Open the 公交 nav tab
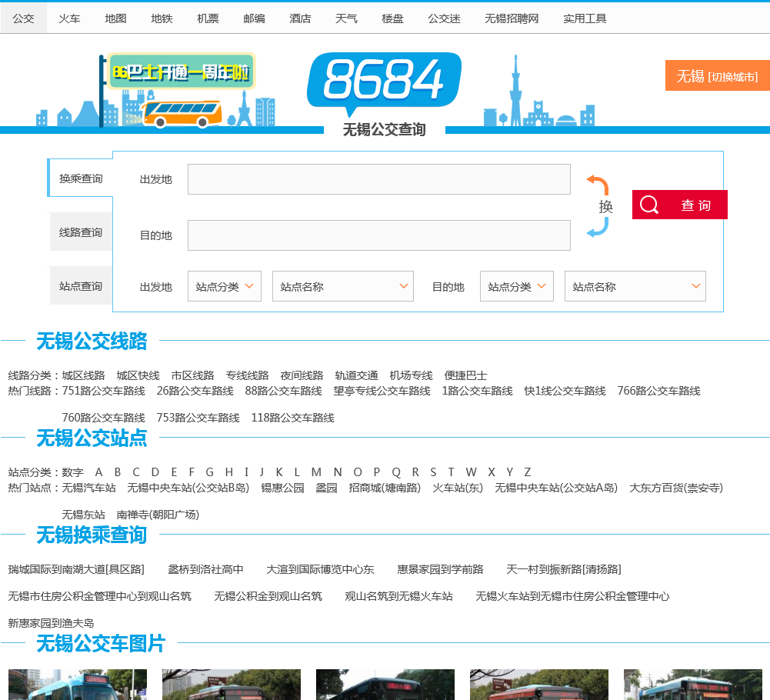This screenshot has width=770, height=700. [23, 18]
